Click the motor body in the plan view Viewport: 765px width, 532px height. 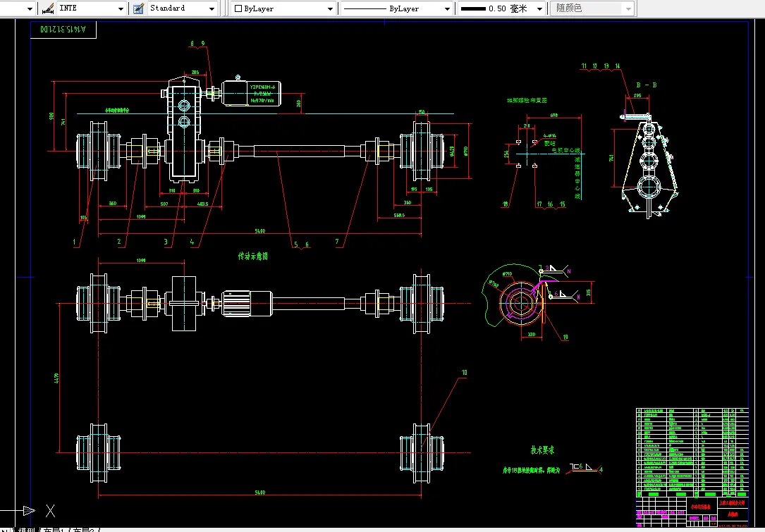coord(247,303)
